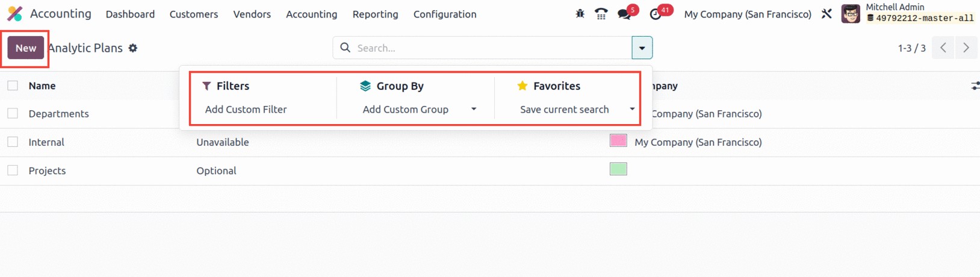Click the New button

tap(26, 48)
